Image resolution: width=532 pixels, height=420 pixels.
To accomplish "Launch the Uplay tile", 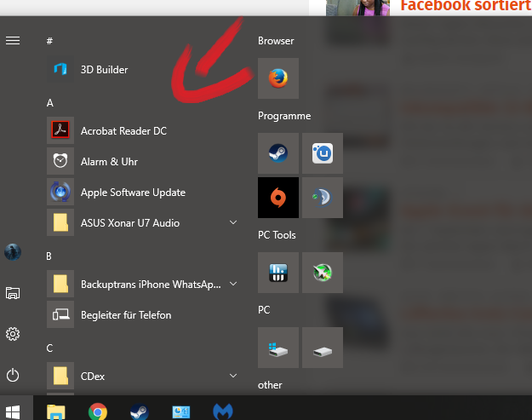I will tap(323, 153).
